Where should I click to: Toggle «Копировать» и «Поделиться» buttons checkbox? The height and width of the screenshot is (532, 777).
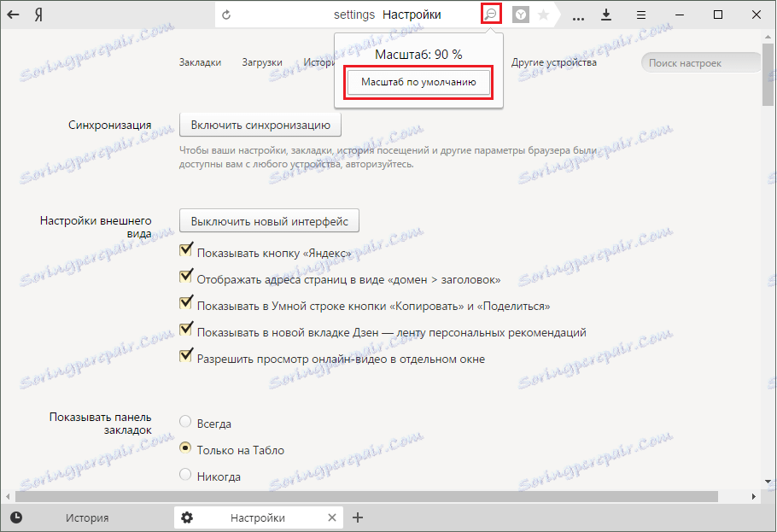[x=186, y=302]
